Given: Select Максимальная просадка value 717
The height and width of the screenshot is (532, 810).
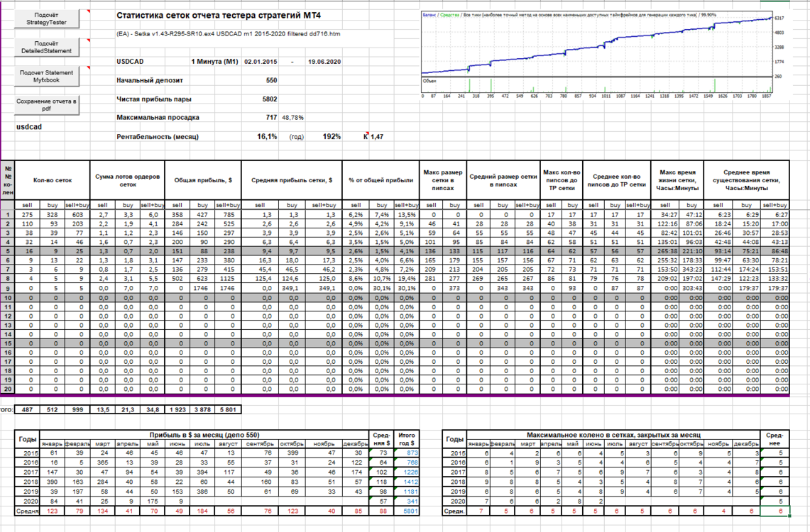Looking at the screenshot, I should click(271, 118).
